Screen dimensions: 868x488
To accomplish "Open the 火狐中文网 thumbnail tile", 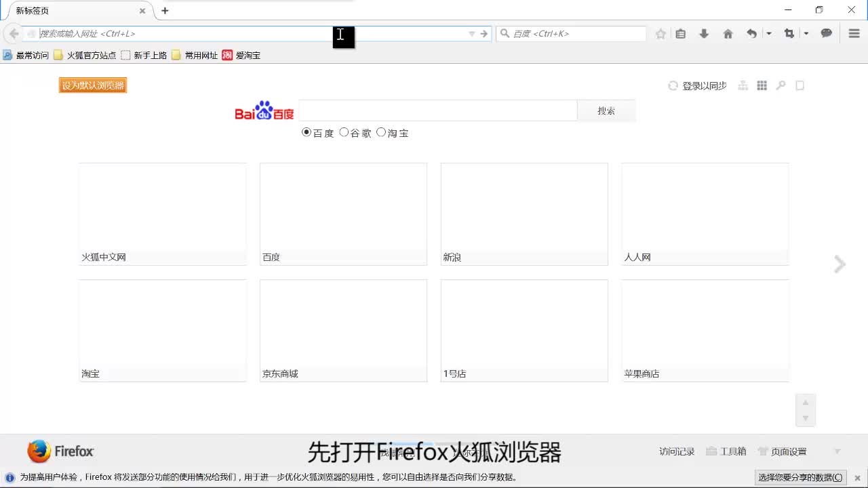I will tap(163, 213).
